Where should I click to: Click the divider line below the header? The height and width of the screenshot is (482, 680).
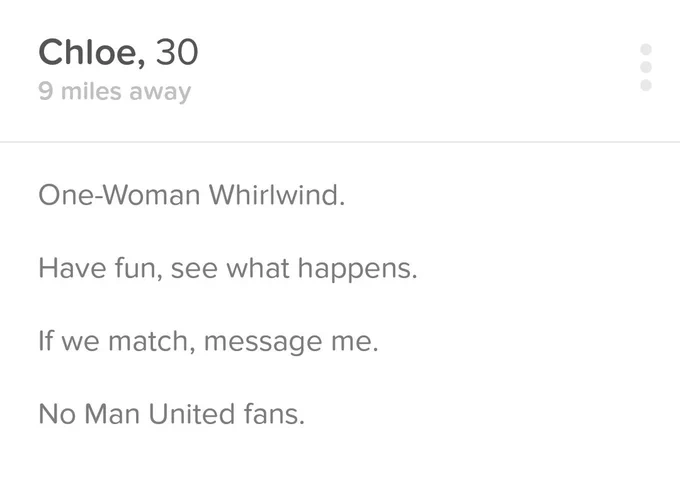340,141
